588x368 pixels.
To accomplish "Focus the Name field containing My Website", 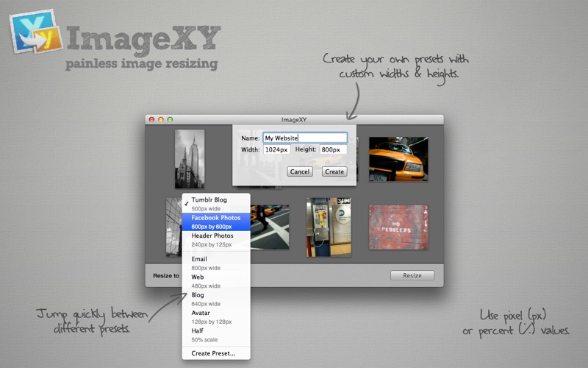I will [305, 138].
